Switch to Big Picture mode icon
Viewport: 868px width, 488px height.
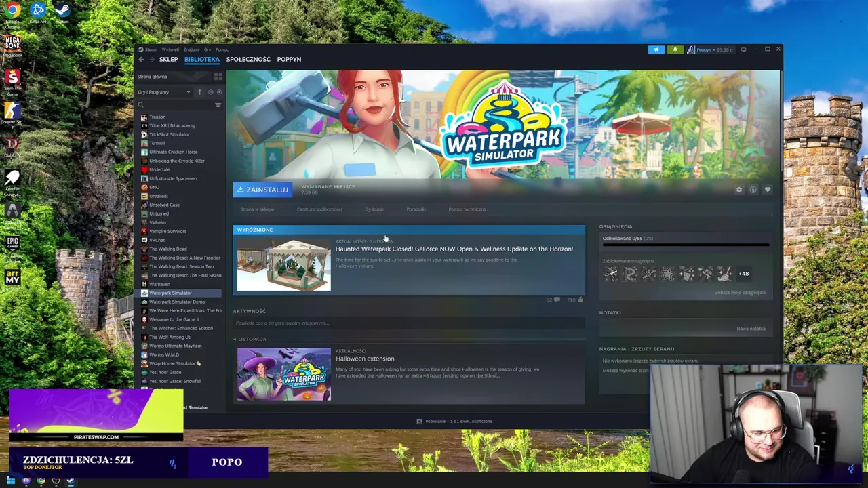click(743, 49)
